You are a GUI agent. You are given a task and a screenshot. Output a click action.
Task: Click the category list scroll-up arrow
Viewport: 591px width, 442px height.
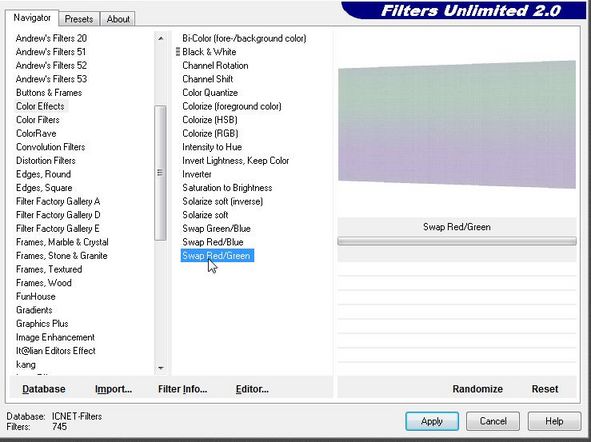pyautogui.click(x=161, y=38)
